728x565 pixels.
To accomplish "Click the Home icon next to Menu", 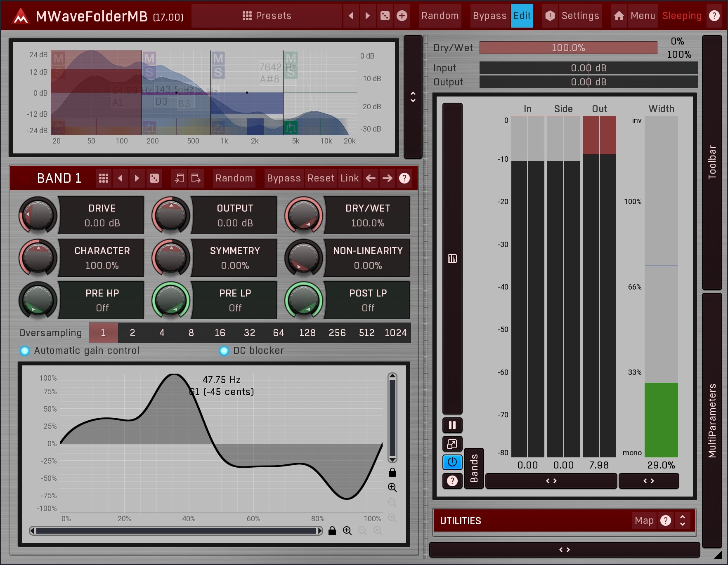I will 619,16.
